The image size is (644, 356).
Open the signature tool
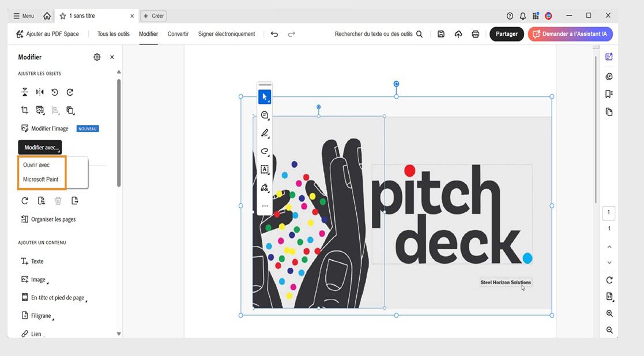click(265, 188)
